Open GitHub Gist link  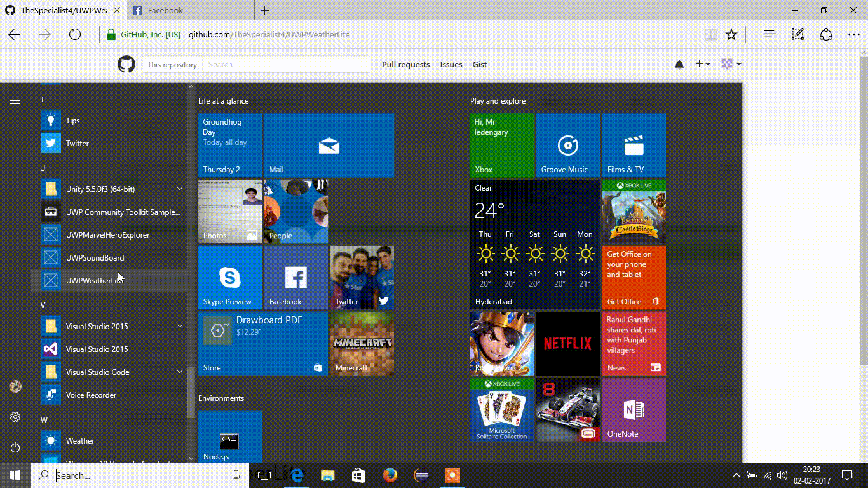(x=480, y=64)
